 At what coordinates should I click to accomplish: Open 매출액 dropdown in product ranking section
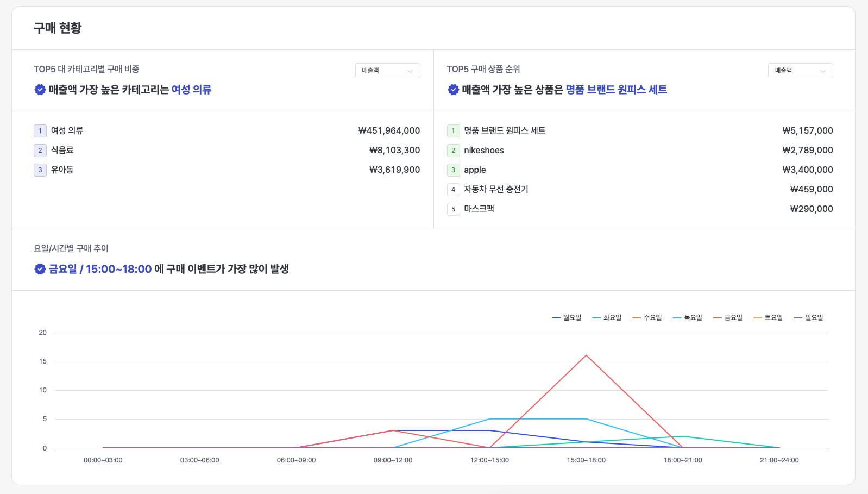[800, 71]
